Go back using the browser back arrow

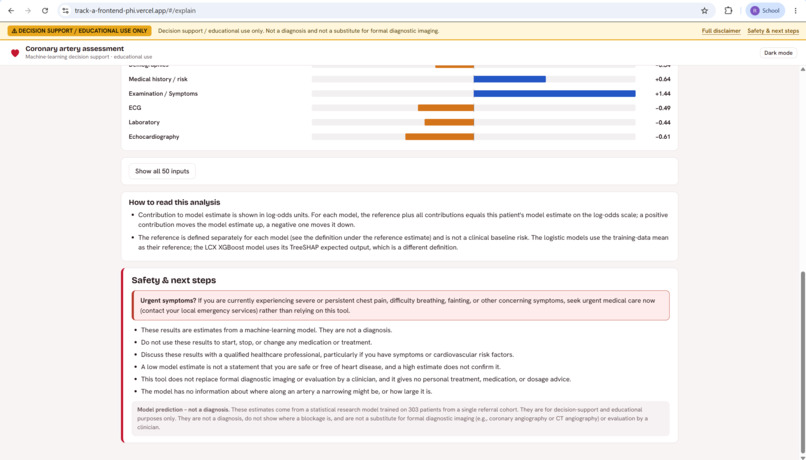11,10
